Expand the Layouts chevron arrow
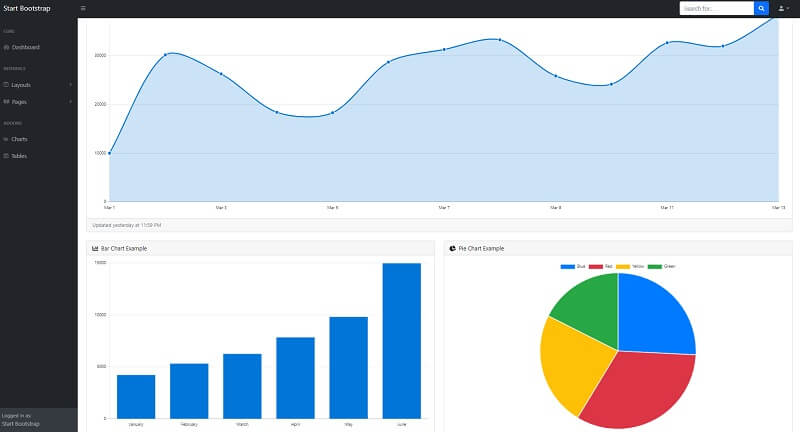The image size is (800, 432). [70, 85]
